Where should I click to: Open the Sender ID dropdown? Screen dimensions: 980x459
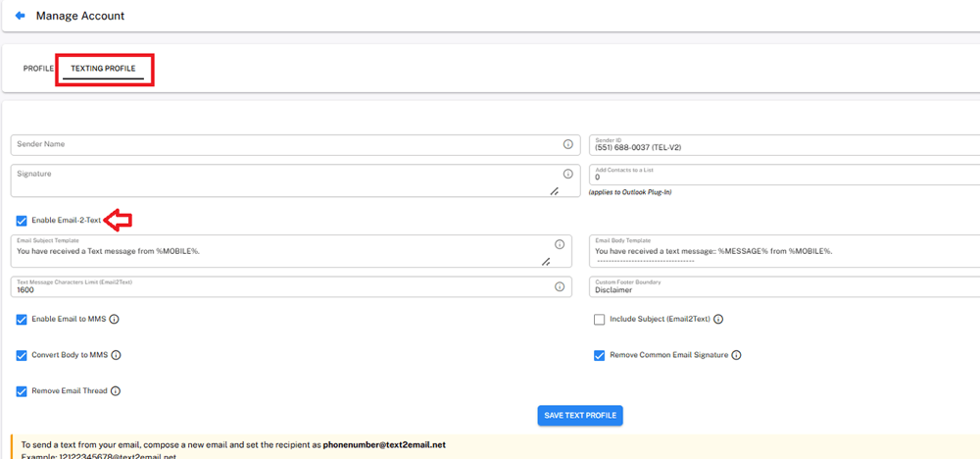(x=784, y=144)
